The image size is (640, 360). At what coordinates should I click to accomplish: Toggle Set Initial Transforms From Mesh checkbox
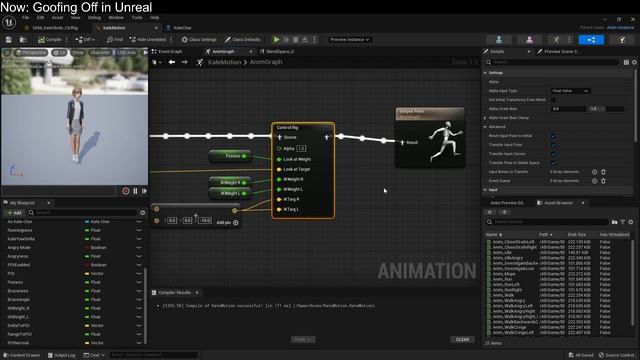click(x=553, y=100)
